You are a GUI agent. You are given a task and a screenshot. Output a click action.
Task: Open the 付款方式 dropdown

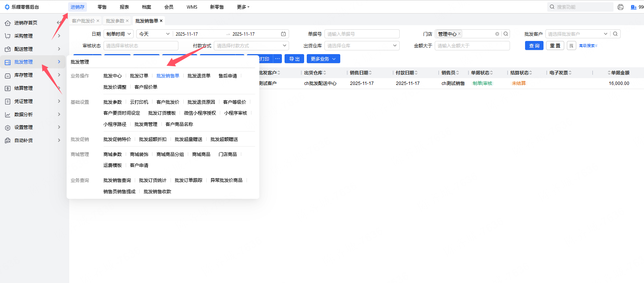tap(251, 46)
